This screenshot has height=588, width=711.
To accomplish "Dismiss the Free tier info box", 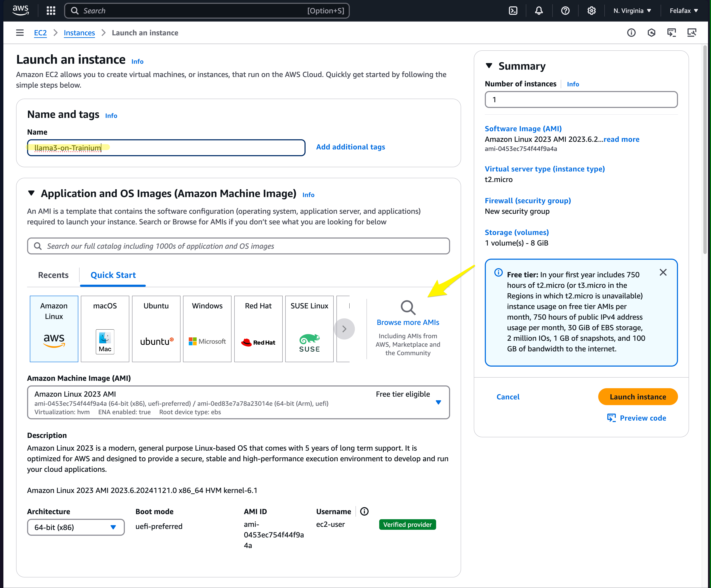I will click(663, 273).
